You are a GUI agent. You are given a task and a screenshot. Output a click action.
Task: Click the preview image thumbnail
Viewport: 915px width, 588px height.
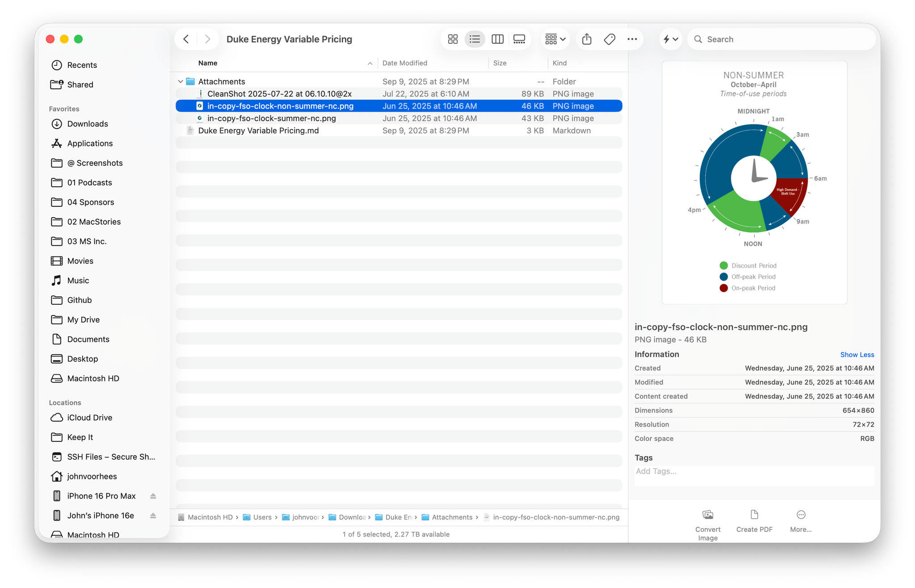[x=754, y=183]
